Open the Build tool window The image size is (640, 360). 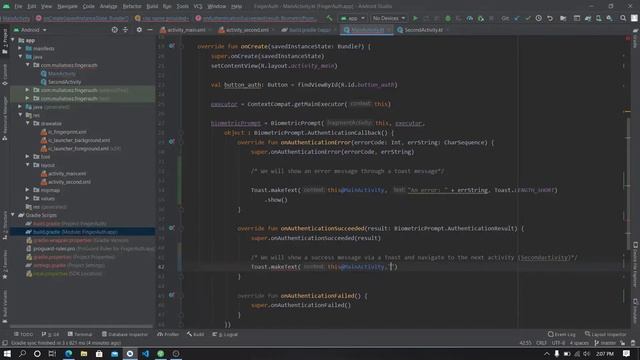tap(196, 334)
